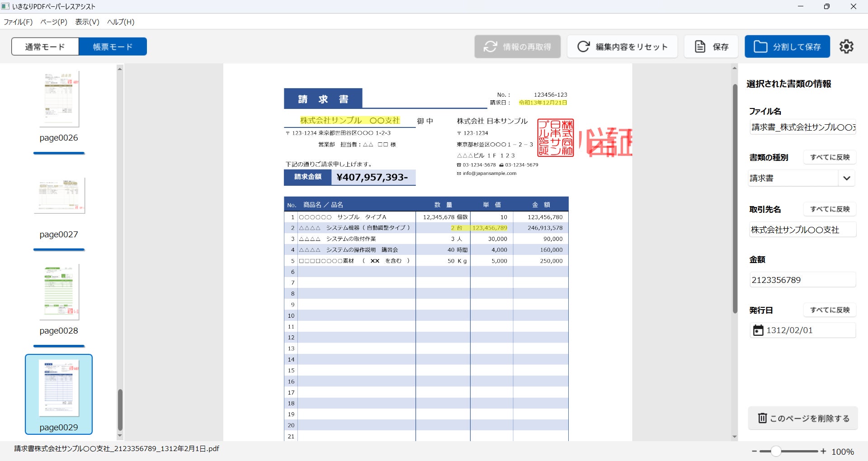Click the document view scrollbar thumb

coord(735,198)
